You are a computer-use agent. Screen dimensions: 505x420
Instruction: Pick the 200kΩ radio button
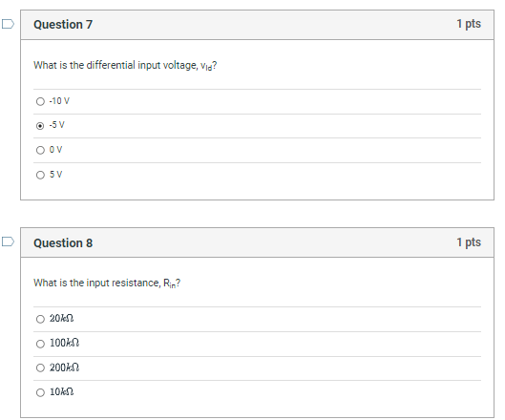coord(40,367)
